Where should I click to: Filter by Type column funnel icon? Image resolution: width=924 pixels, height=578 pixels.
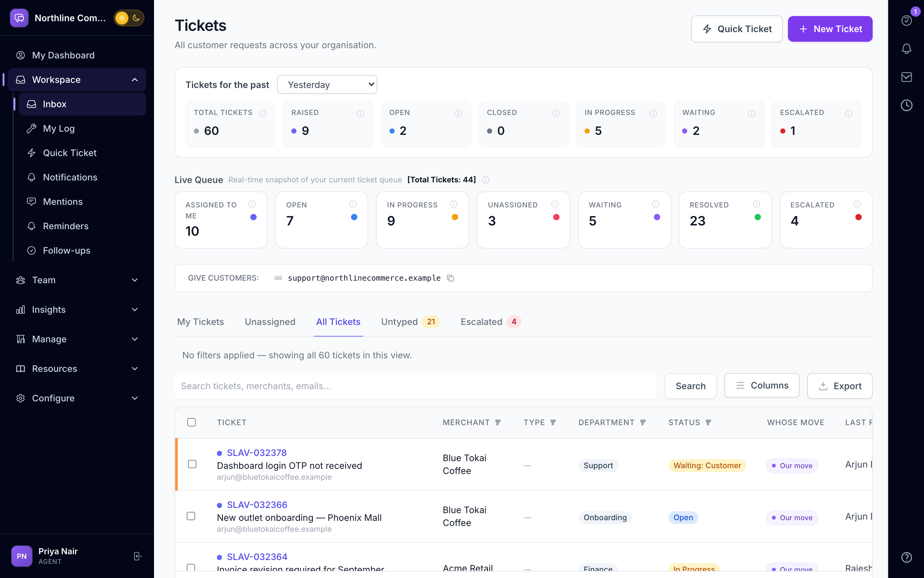[x=553, y=422]
